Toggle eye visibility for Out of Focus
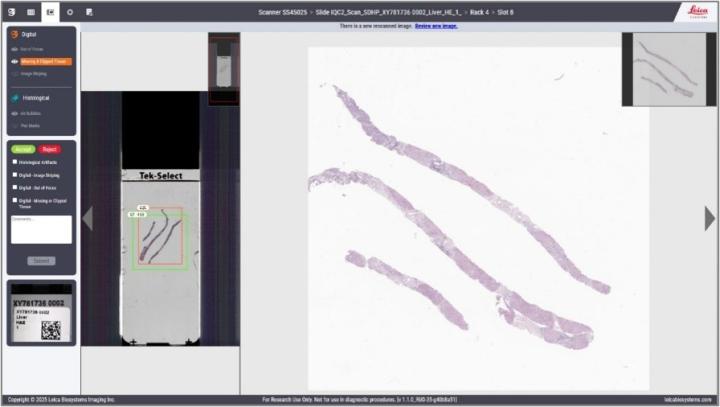The image size is (720, 407). coord(14,49)
